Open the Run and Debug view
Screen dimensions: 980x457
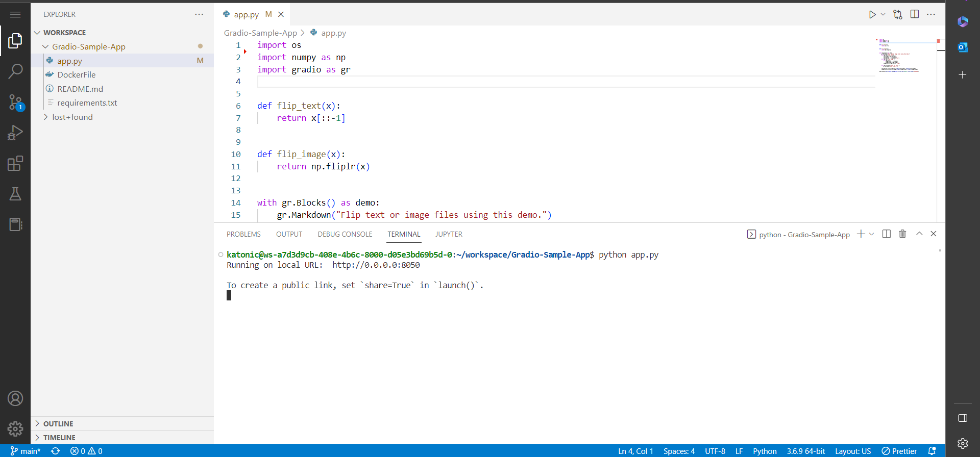point(15,133)
